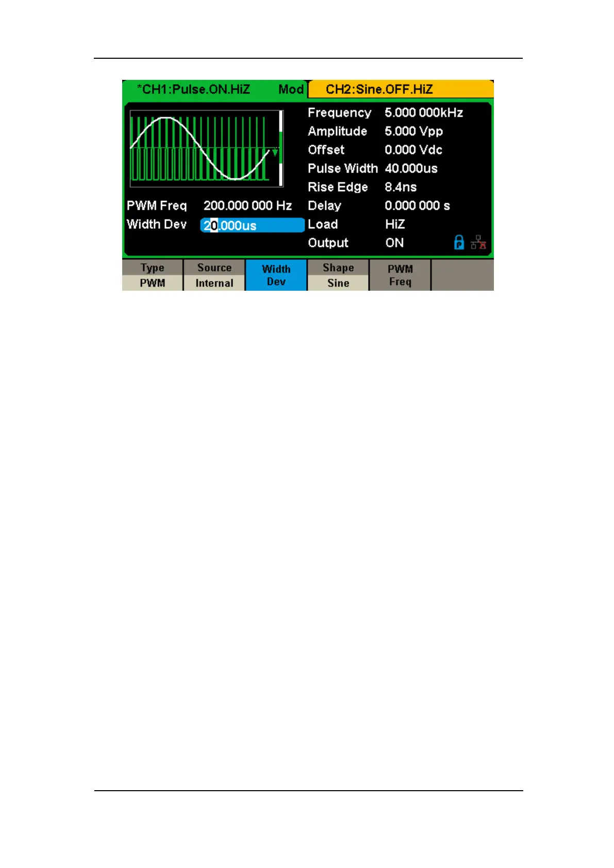Click the Frequency value 5.000 000kHz
This screenshot has height=868, width=614.
424,113
